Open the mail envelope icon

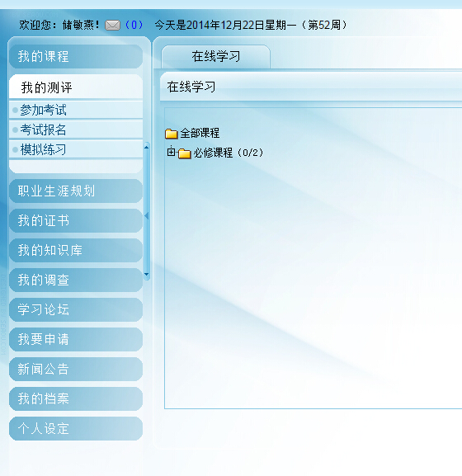(x=113, y=26)
